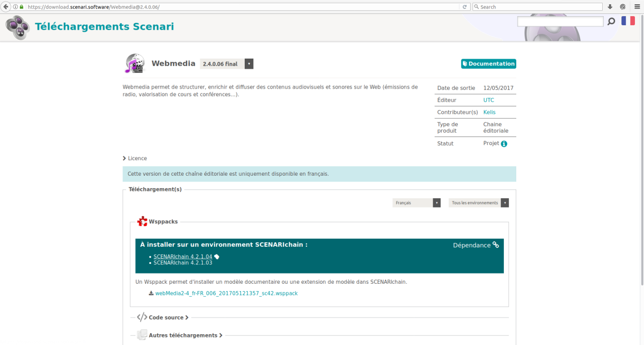Screen dimensions: 644x345
Task: Open the version 2.4.0.06 final dropdown
Action: click(x=226, y=64)
